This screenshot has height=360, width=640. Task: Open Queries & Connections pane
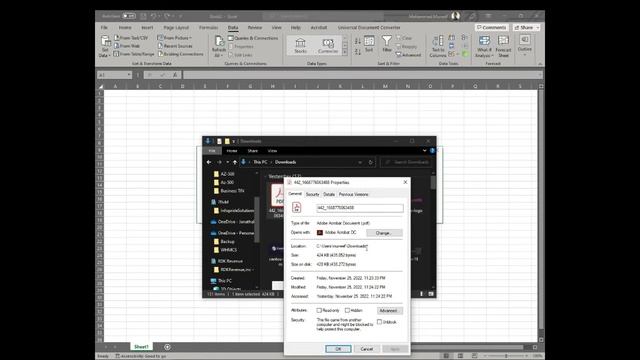[253, 38]
